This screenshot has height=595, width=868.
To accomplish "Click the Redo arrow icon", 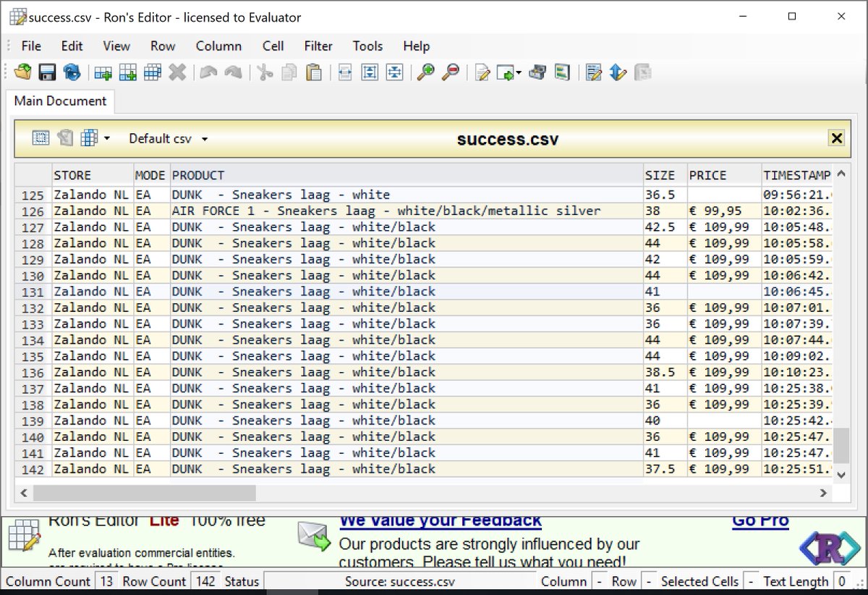I will coord(233,72).
